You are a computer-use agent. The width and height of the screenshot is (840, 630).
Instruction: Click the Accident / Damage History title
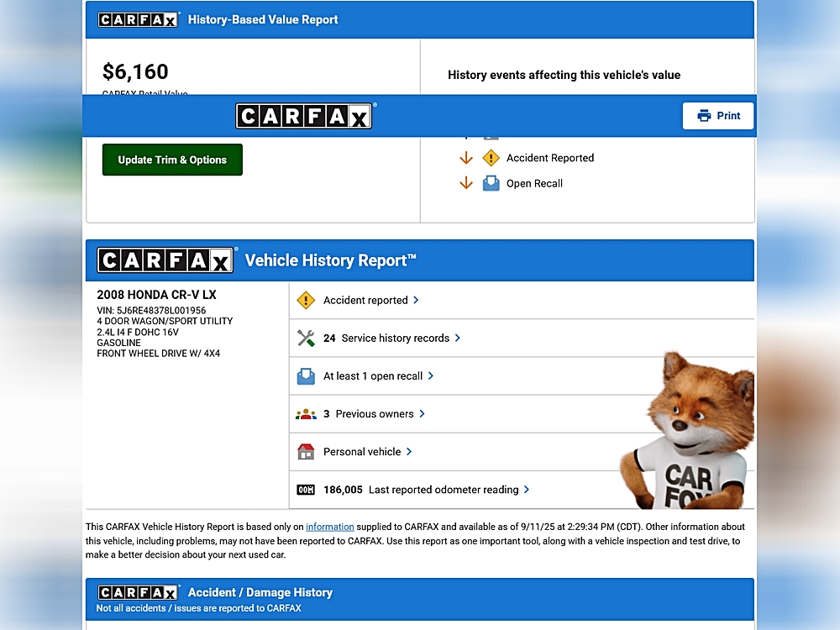[x=260, y=592]
